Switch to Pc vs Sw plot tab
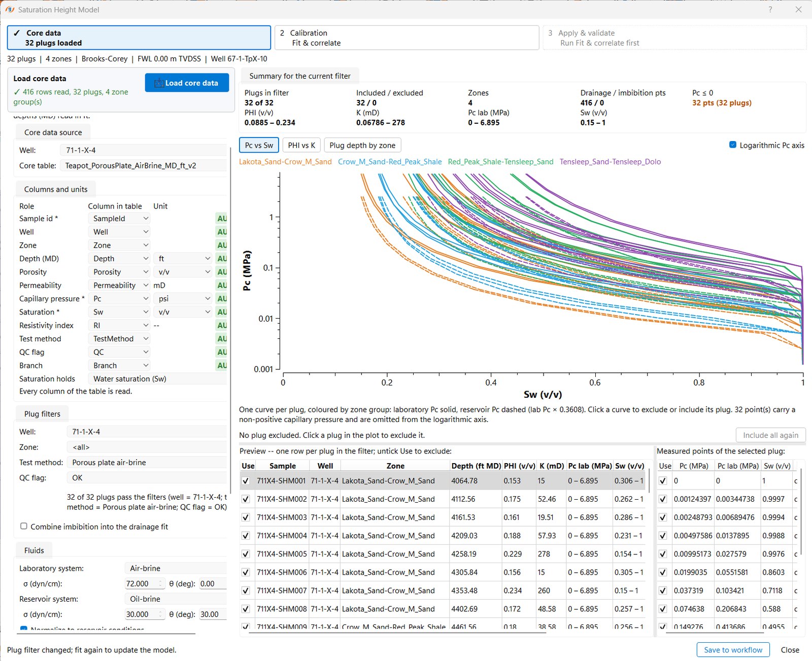This screenshot has height=661, width=812. [x=259, y=145]
